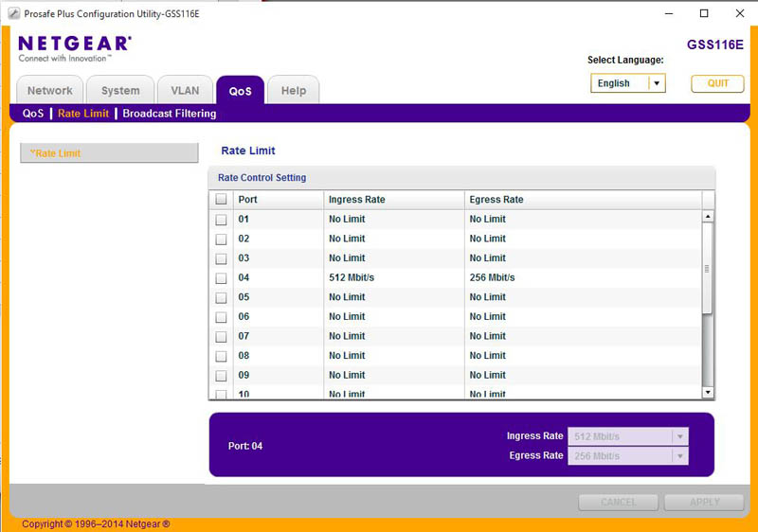The height and width of the screenshot is (532, 758).
Task: Select the port 01 checkbox
Action: click(x=221, y=220)
